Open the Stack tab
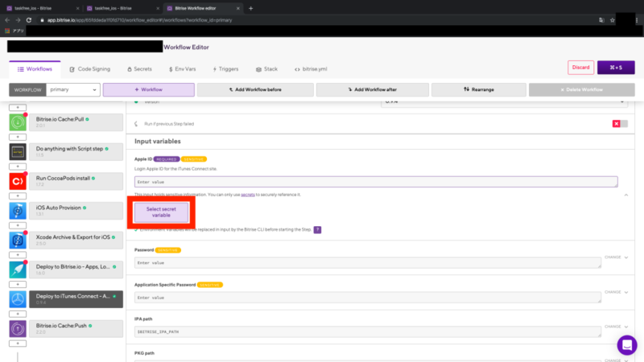644x362 pixels. pos(266,69)
